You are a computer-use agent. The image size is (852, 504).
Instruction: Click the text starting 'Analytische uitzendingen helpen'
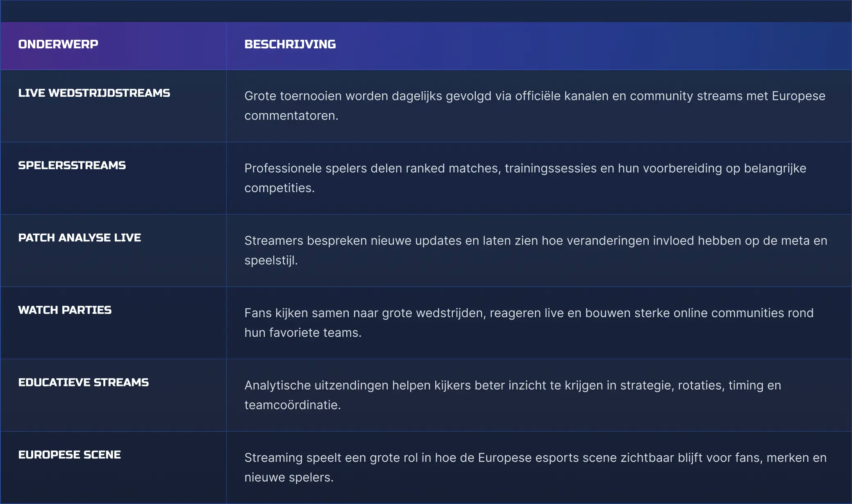click(512, 386)
